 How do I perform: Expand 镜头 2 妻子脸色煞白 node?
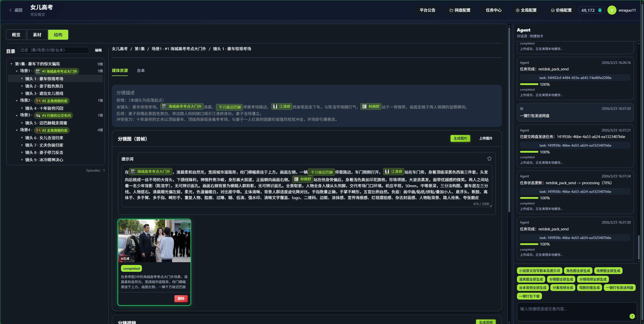(22, 86)
